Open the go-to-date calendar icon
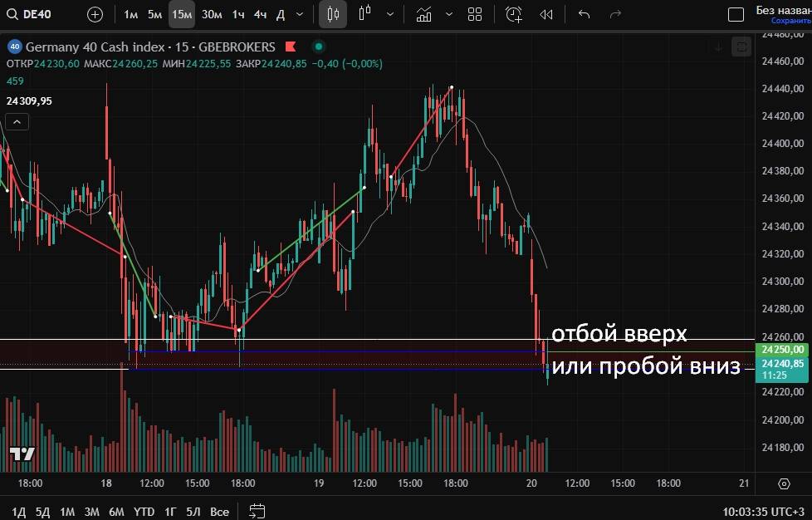The image size is (812, 520). click(x=257, y=511)
